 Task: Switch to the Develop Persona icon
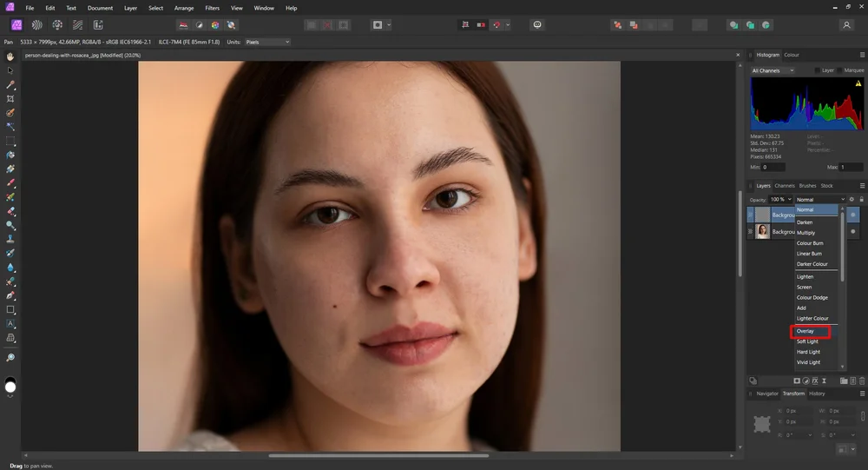(x=57, y=25)
